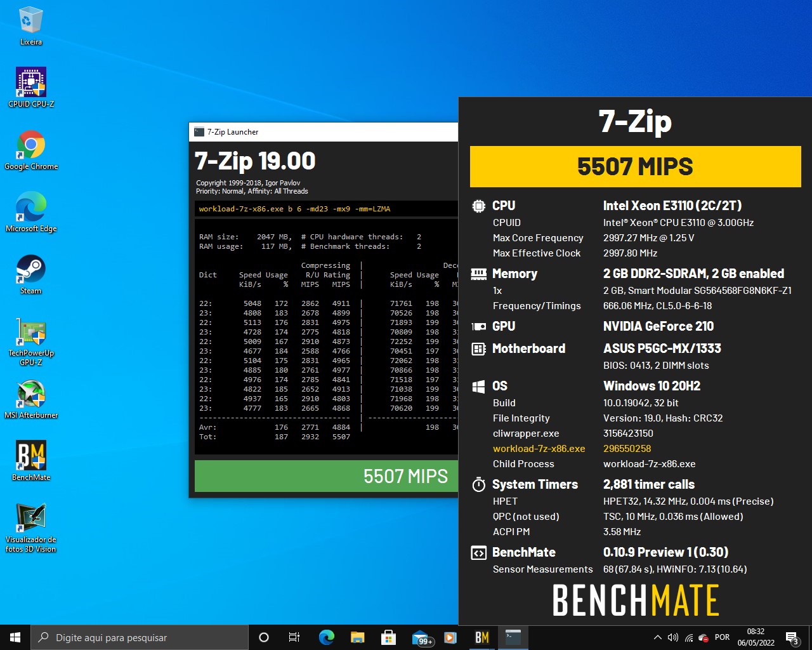Launch Google Chrome from the desktop
The height and width of the screenshot is (650, 812).
pyautogui.click(x=30, y=150)
